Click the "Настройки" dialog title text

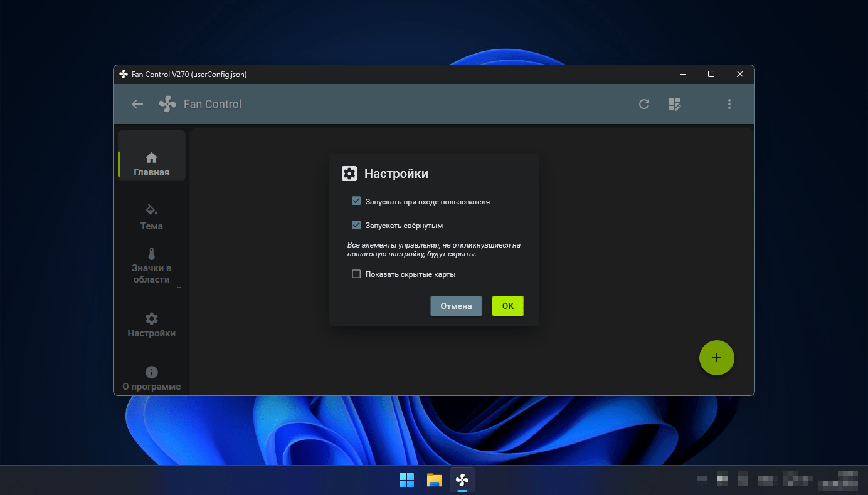[x=396, y=174]
